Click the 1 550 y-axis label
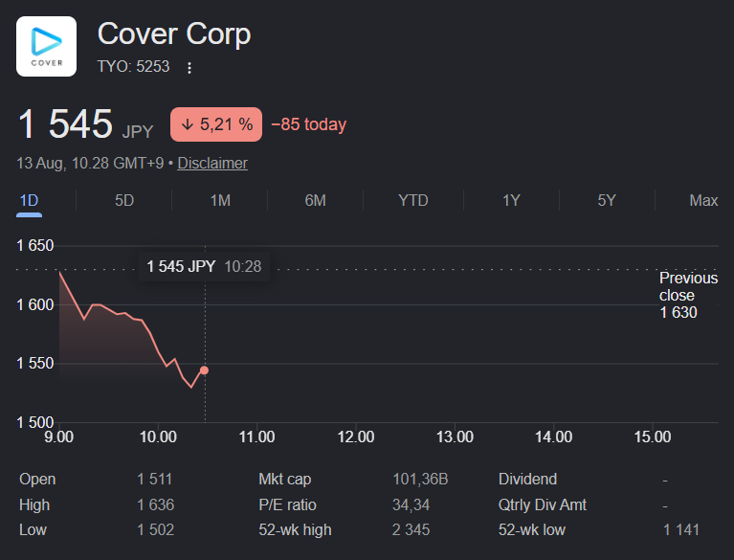 click(x=35, y=364)
